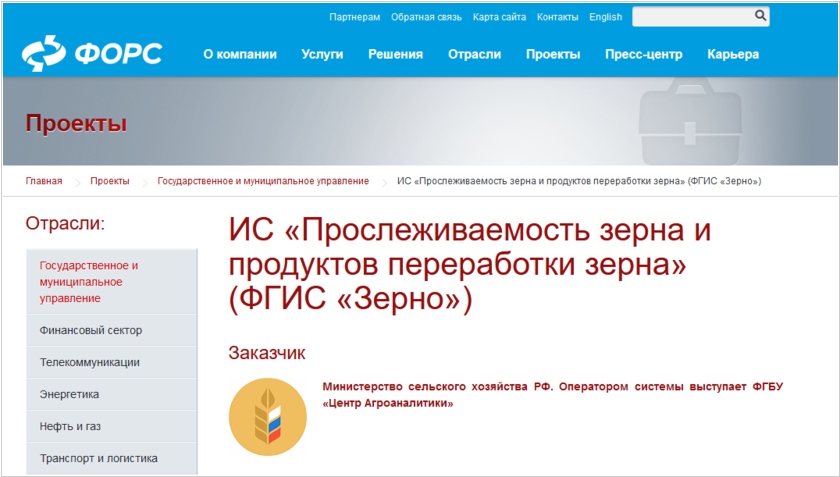Screen dimensions: 840x477
Task: Go to «Отрасли» in the main navigation
Action: point(474,55)
